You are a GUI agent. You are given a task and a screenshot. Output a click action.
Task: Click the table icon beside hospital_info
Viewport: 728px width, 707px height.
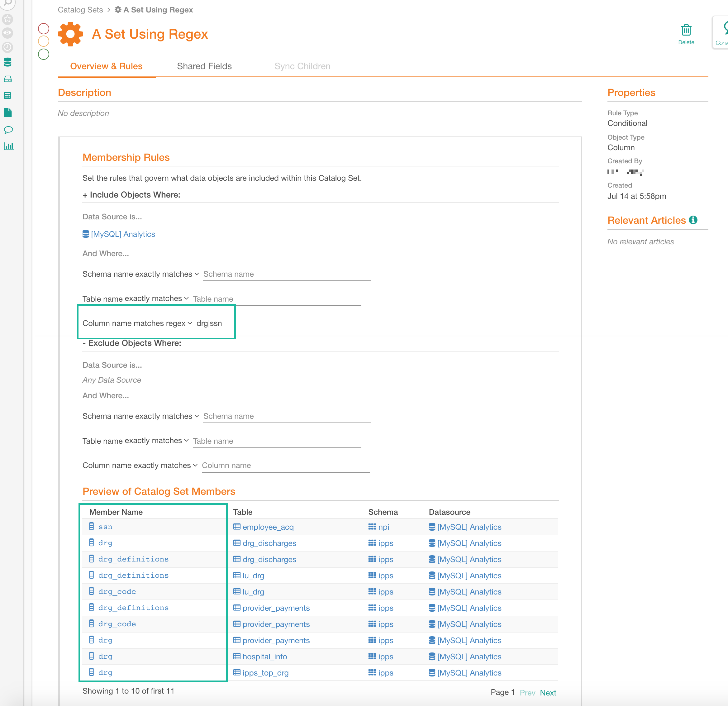(237, 656)
